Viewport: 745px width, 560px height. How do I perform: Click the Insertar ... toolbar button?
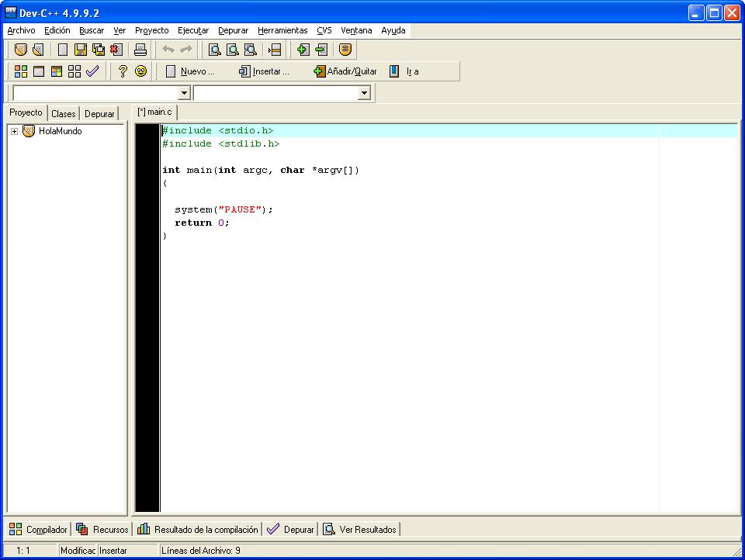pyautogui.click(x=264, y=71)
